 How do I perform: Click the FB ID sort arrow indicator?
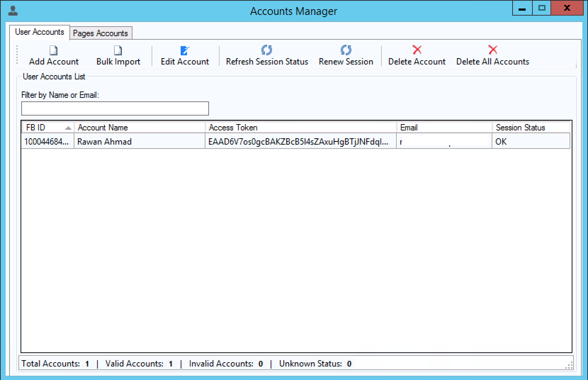(68, 128)
